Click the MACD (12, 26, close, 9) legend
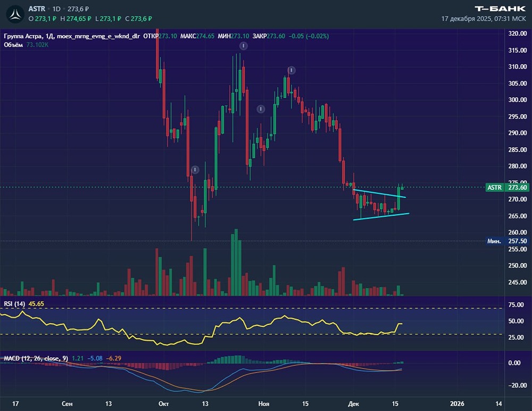This screenshot has height=411, width=532. [x=36, y=358]
